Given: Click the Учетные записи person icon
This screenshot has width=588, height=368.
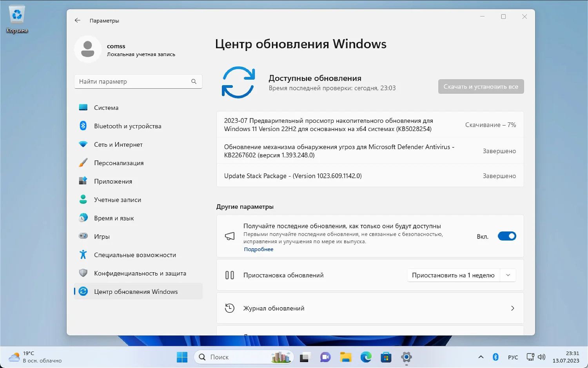Looking at the screenshot, I should (83, 199).
